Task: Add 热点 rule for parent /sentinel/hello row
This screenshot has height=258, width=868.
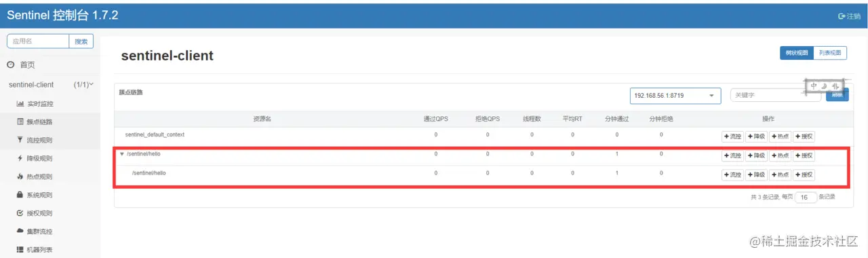Action: [x=780, y=155]
